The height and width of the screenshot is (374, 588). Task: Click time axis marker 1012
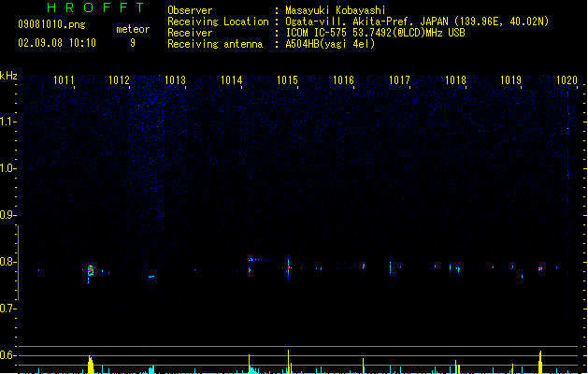click(x=119, y=79)
